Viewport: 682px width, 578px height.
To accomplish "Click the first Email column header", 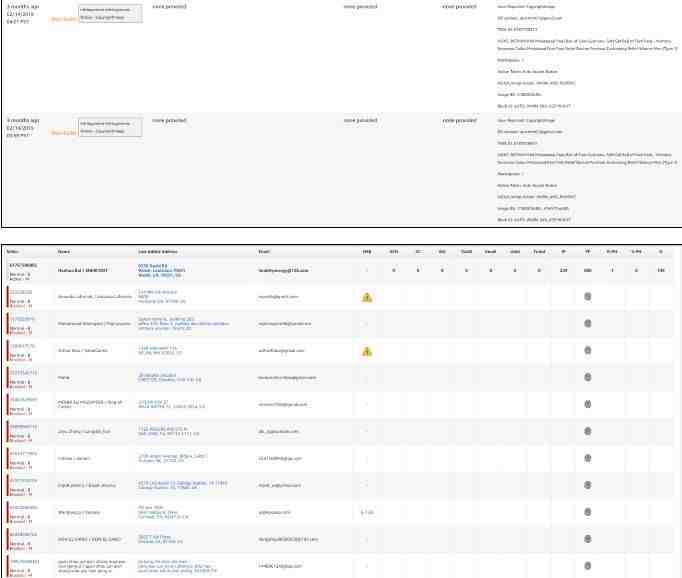I will [265, 251].
